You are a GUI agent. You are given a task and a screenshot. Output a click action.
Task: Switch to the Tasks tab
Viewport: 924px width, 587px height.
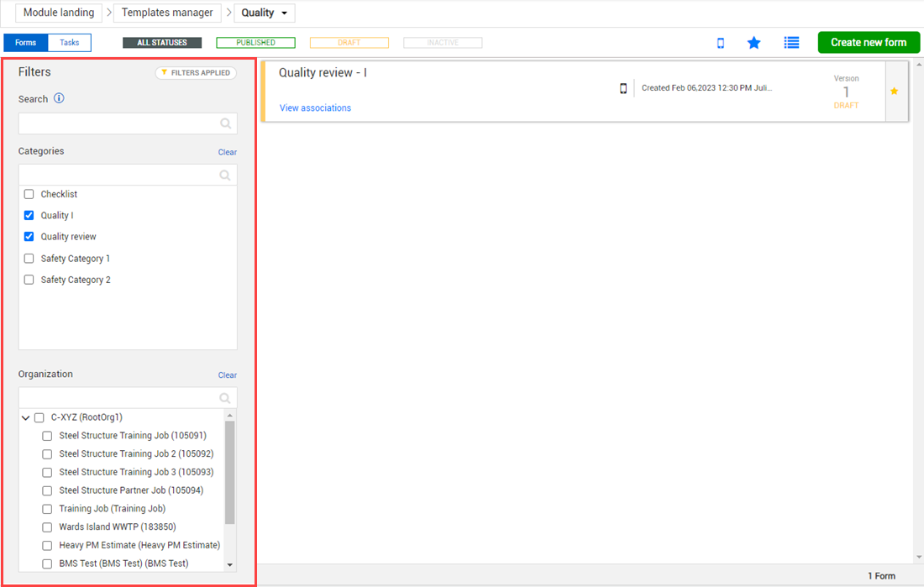70,43
